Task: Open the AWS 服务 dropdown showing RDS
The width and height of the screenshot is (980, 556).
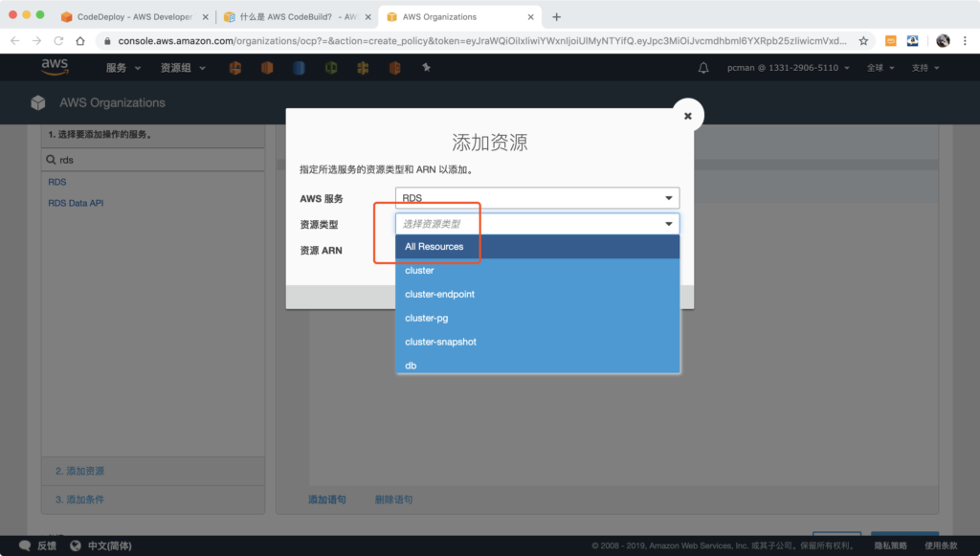Action: [537, 198]
